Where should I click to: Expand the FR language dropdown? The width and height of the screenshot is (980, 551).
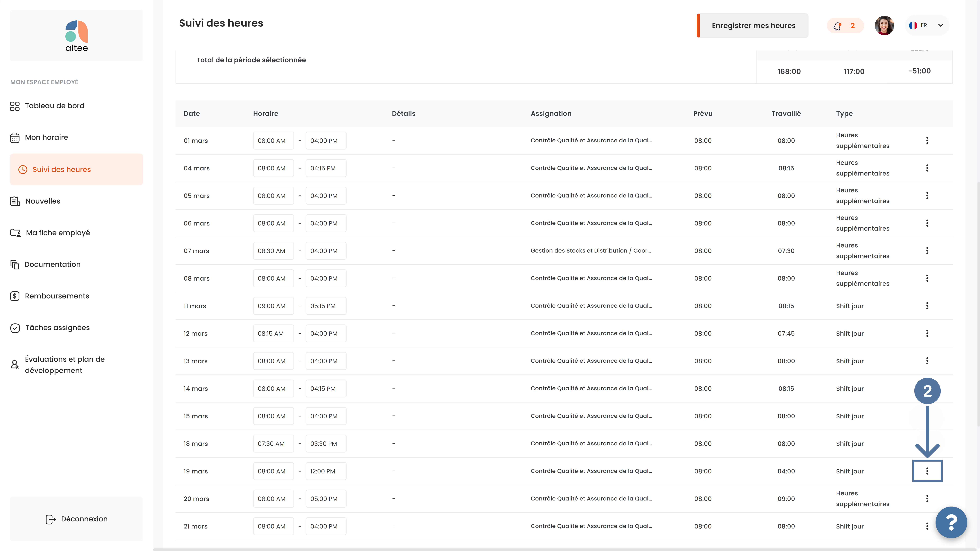[x=940, y=25]
